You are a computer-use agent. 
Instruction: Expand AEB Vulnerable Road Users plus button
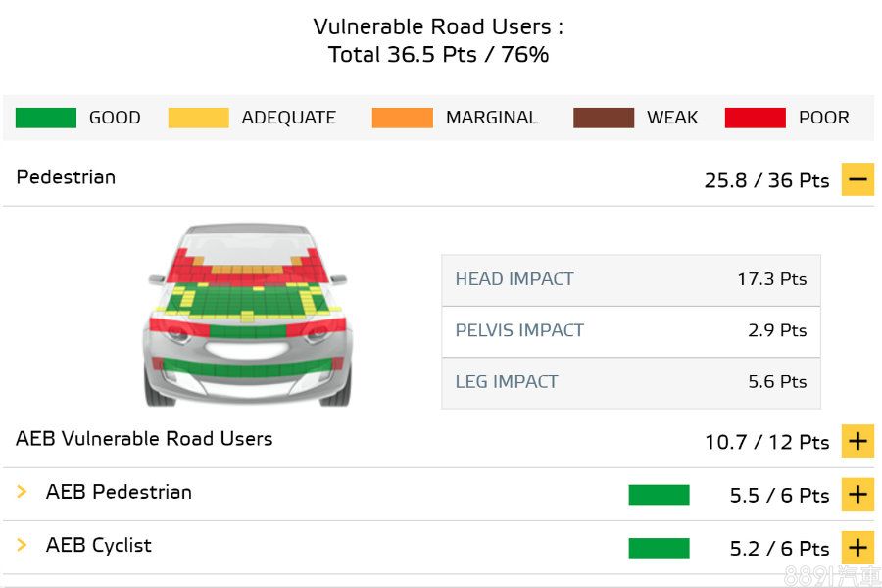point(857,442)
